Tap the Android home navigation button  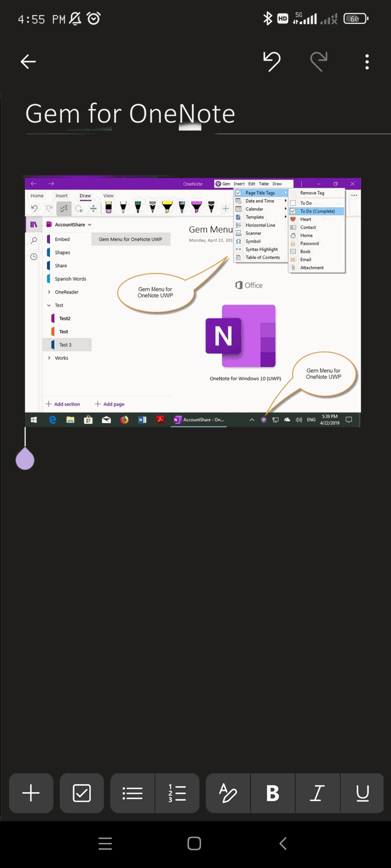point(194,843)
